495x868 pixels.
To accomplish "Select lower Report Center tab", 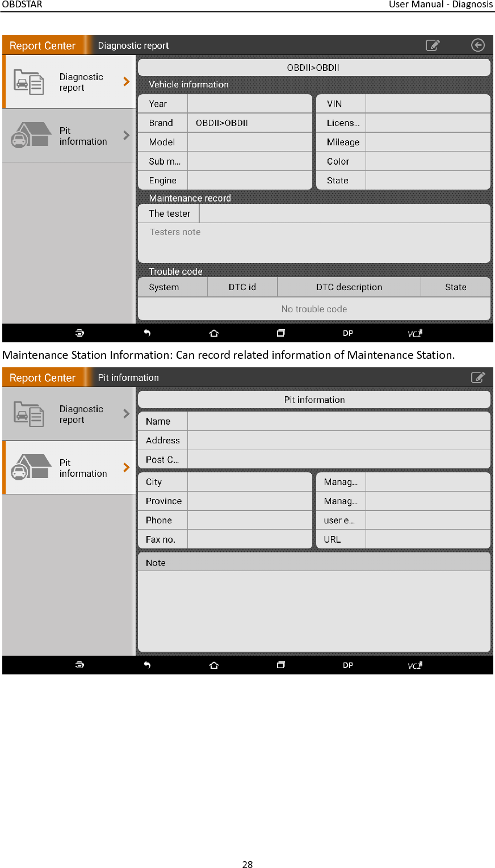I will (43, 378).
